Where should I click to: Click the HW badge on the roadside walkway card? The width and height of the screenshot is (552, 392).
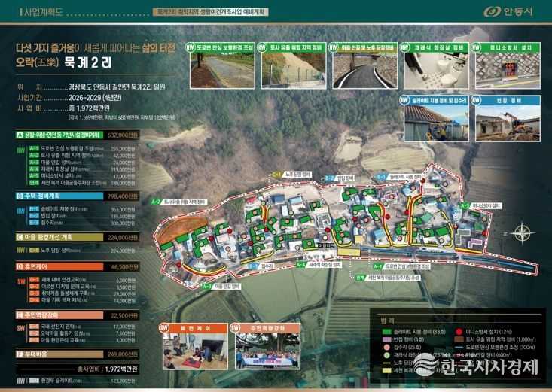191,47
